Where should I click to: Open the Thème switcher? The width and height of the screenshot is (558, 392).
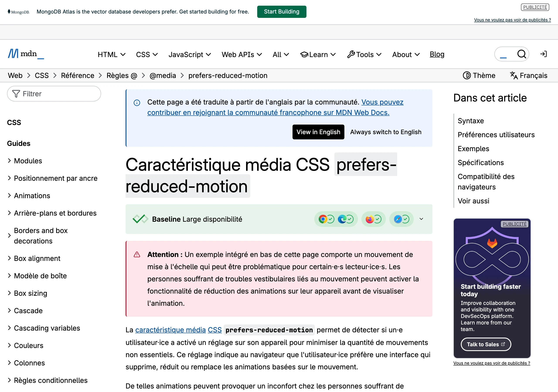[479, 76]
